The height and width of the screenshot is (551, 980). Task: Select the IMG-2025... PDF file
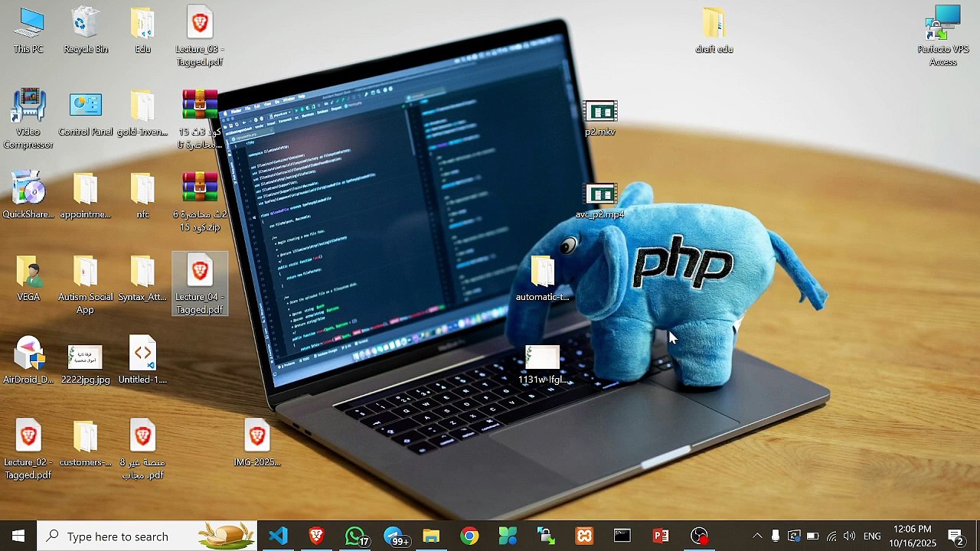point(257,444)
